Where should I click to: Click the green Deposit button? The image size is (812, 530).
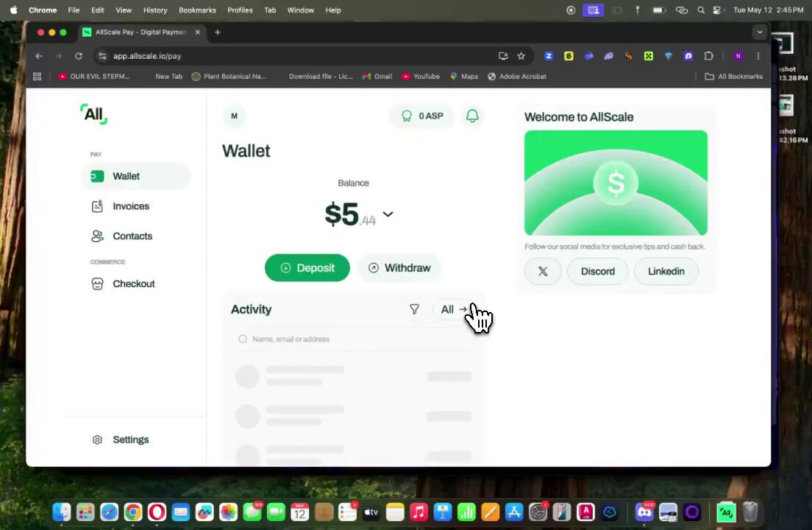point(307,268)
